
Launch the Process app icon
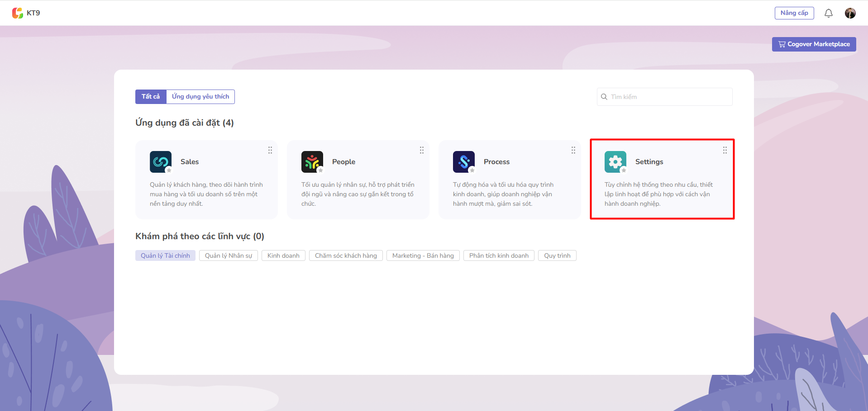(463, 161)
